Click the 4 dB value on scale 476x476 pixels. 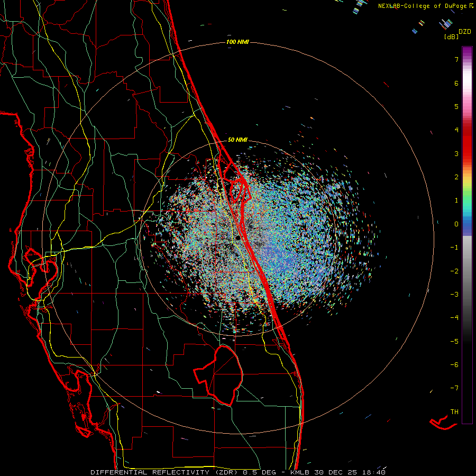tap(456, 130)
